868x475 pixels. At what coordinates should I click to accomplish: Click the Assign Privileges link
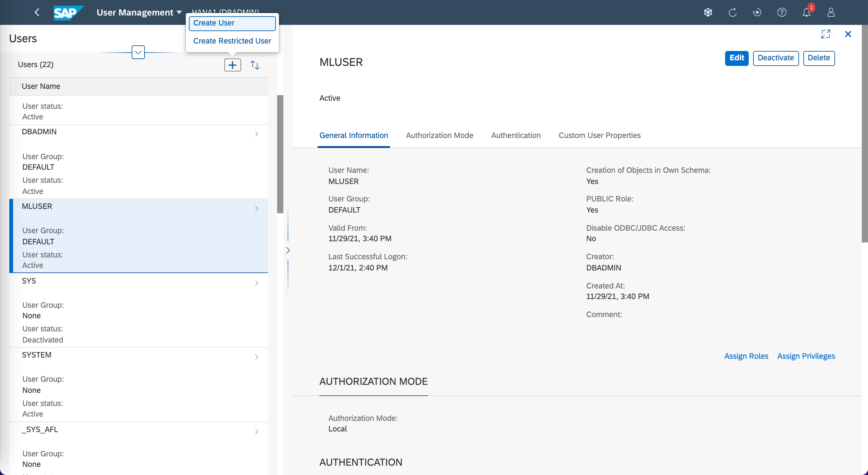pyautogui.click(x=806, y=356)
